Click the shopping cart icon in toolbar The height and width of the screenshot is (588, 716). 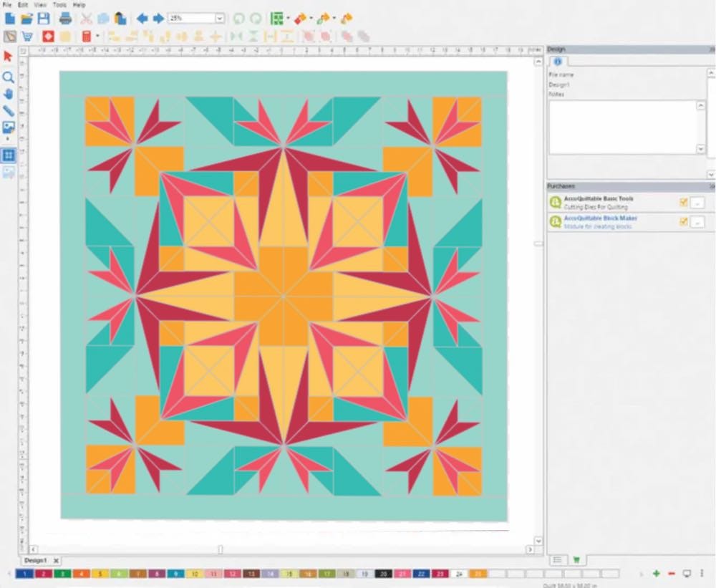pyautogui.click(x=27, y=37)
